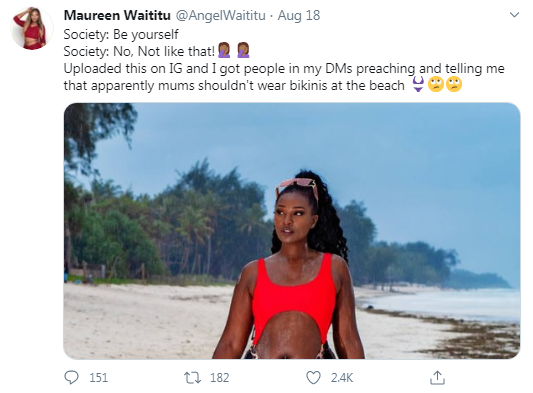Like the tweet with the heart icon
Image resolution: width=533 pixels, height=393 pixels.
coord(313,377)
